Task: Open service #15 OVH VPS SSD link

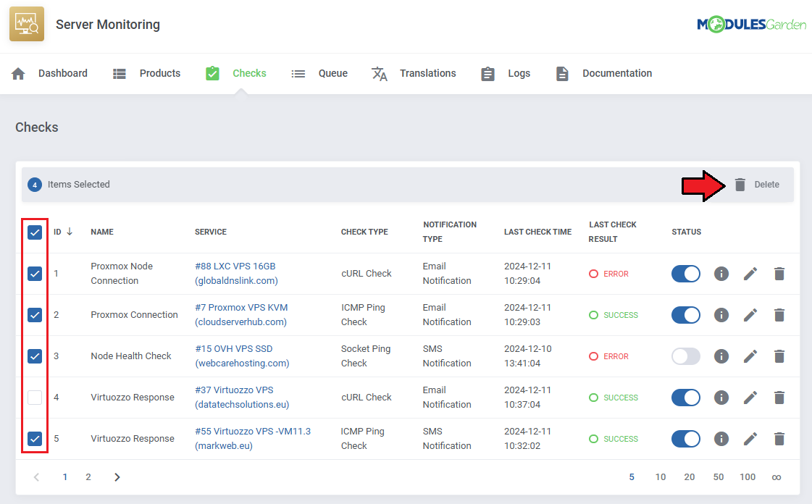Action: [x=242, y=356]
